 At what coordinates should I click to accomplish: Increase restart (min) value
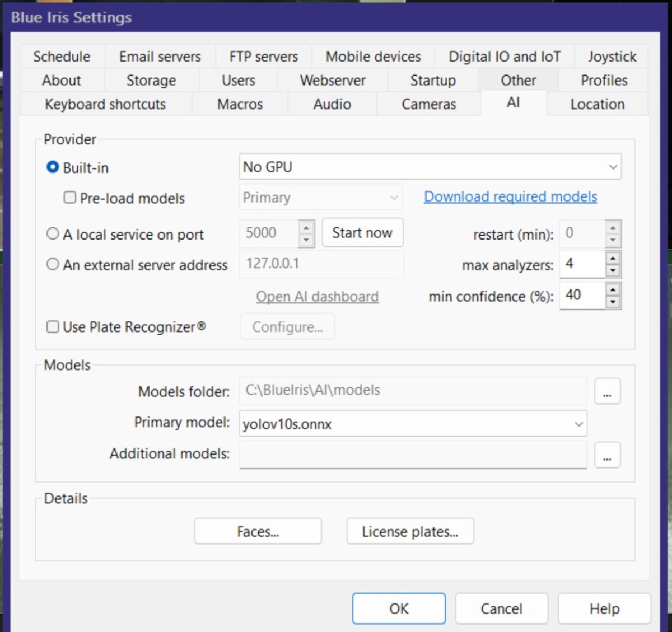pyautogui.click(x=613, y=227)
